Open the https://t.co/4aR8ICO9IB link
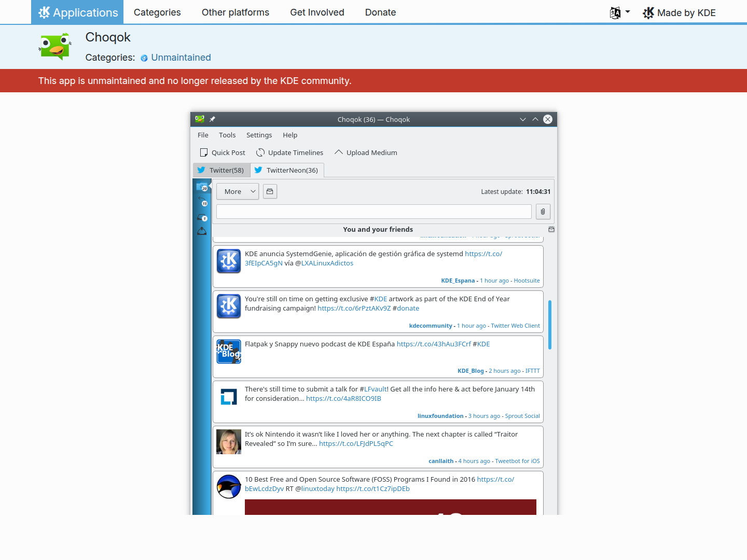This screenshot has width=747, height=560. [x=343, y=398]
